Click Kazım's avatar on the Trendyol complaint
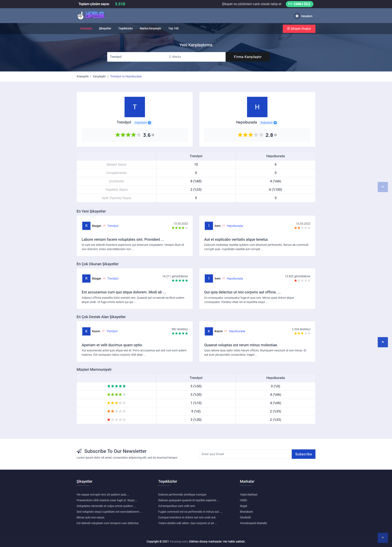This screenshot has width=392, height=547. [x=86, y=331]
